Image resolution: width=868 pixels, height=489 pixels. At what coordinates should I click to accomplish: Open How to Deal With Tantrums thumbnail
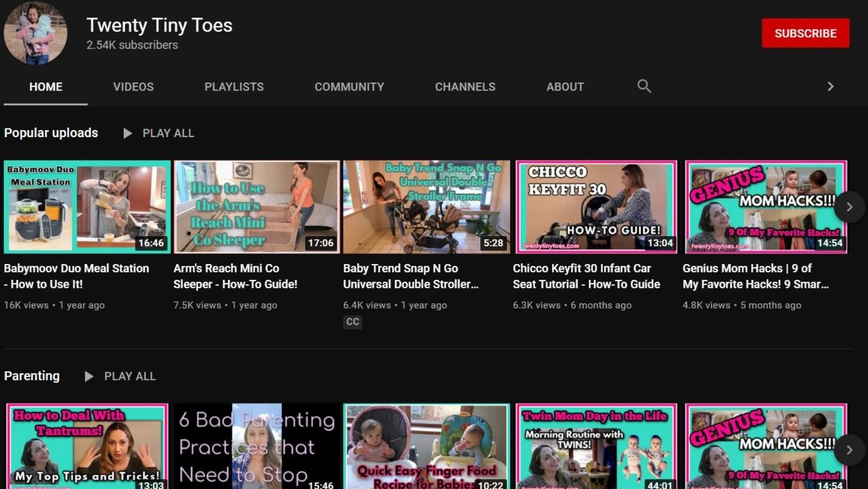87,446
